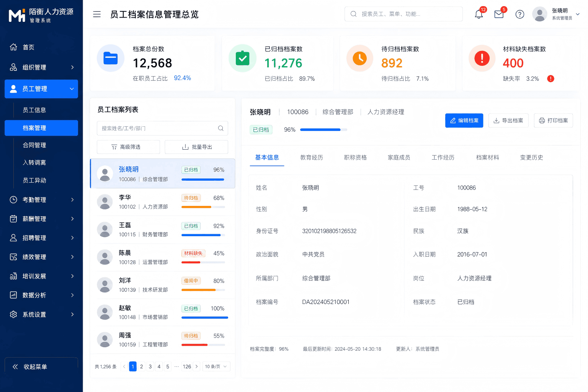The image size is (588, 392).
Task: Select 刘洋 in the employee list
Action: pos(162,285)
